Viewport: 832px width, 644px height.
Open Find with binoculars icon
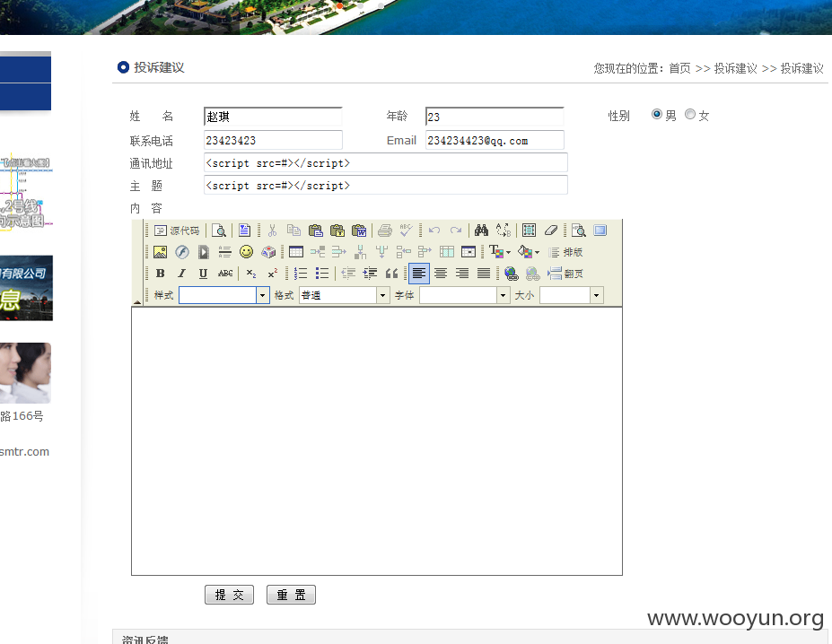(x=481, y=231)
